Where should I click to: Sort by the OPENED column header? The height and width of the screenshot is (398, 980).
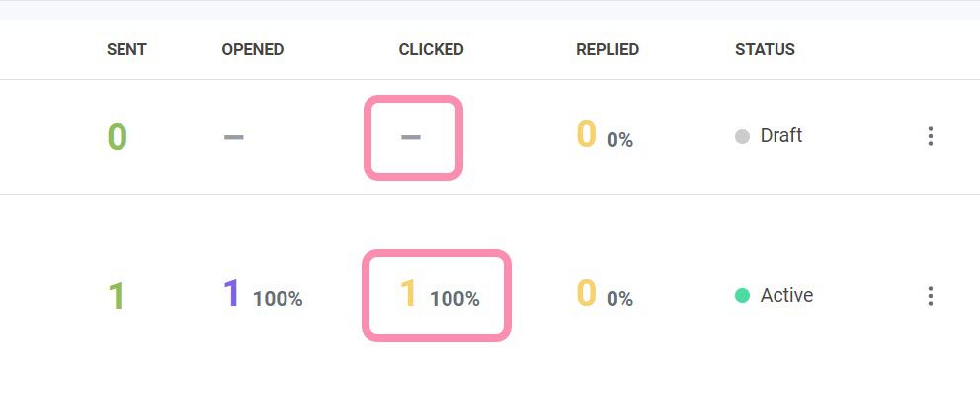252,49
